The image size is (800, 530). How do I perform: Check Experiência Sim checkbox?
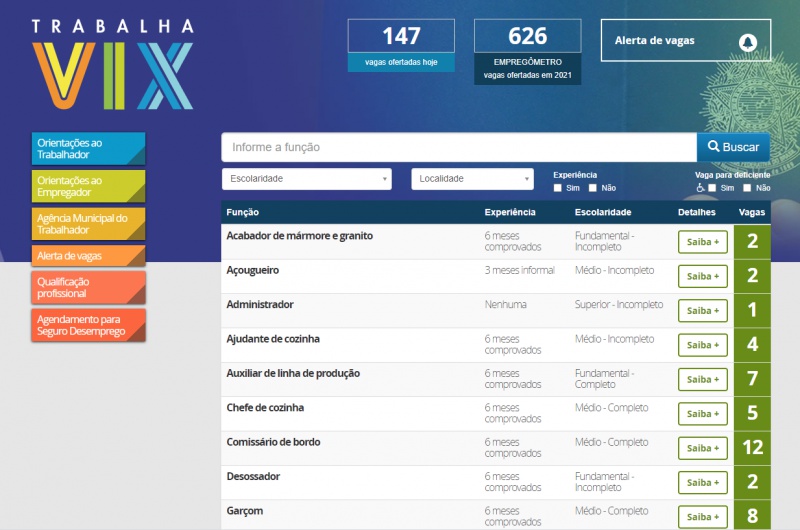coord(558,188)
